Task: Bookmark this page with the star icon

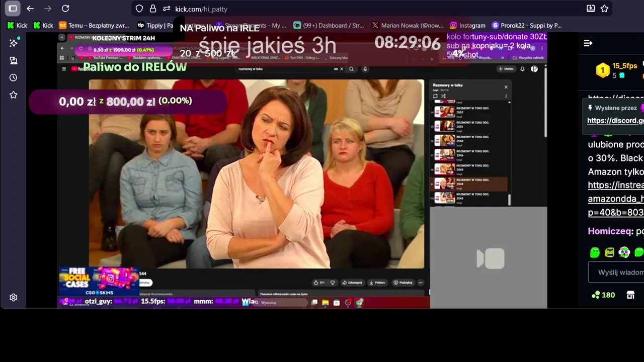Action: point(604,9)
